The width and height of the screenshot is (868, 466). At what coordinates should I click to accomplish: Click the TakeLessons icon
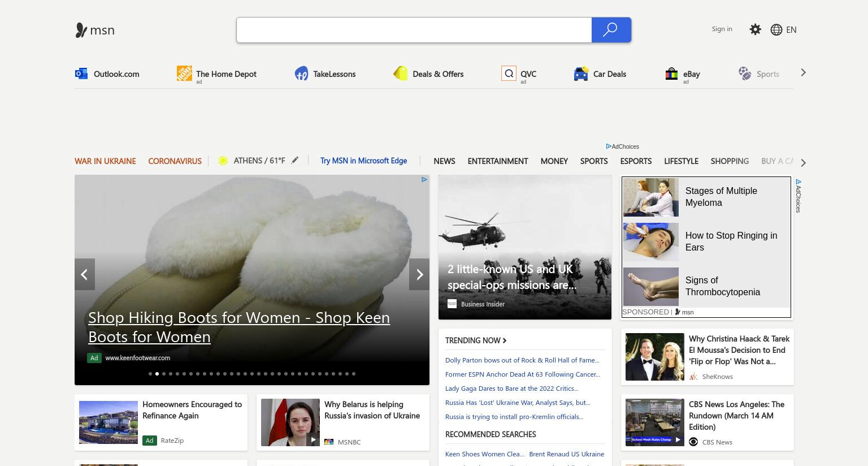302,74
